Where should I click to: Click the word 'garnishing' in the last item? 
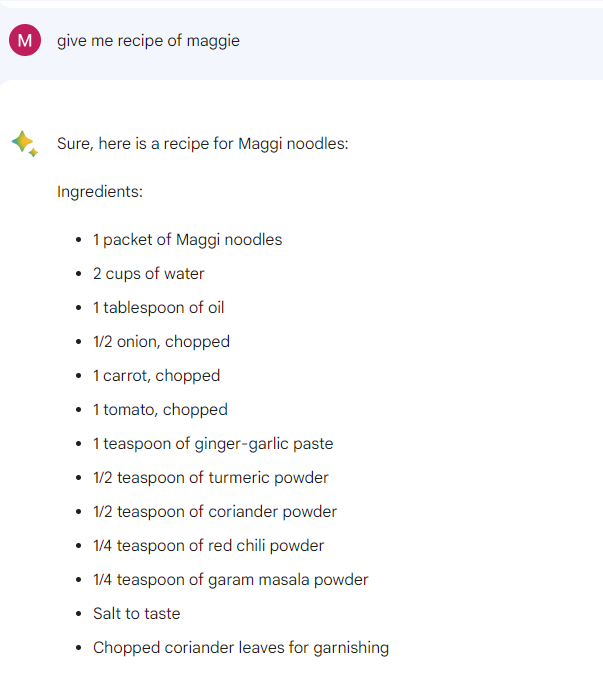point(351,649)
